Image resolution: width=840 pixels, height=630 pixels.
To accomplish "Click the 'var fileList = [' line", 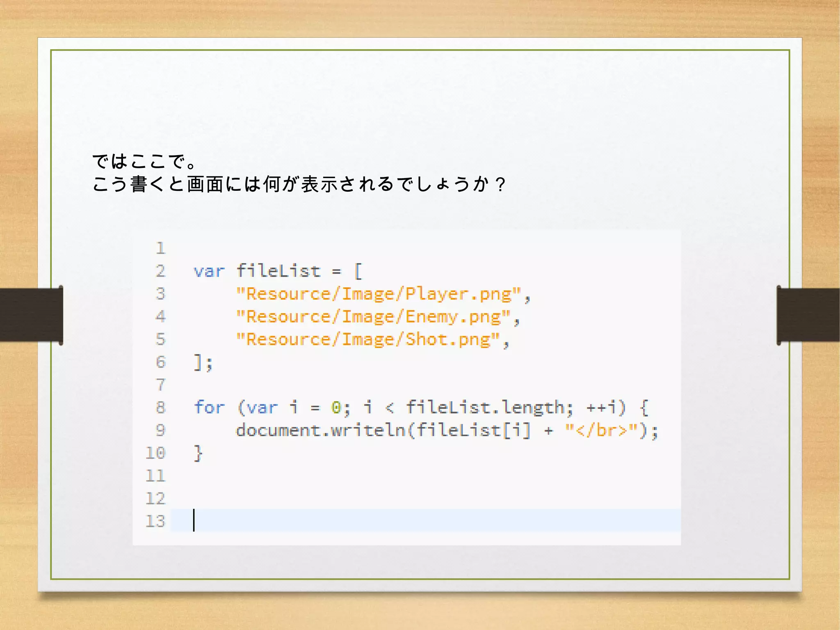I will pyautogui.click(x=278, y=271).
